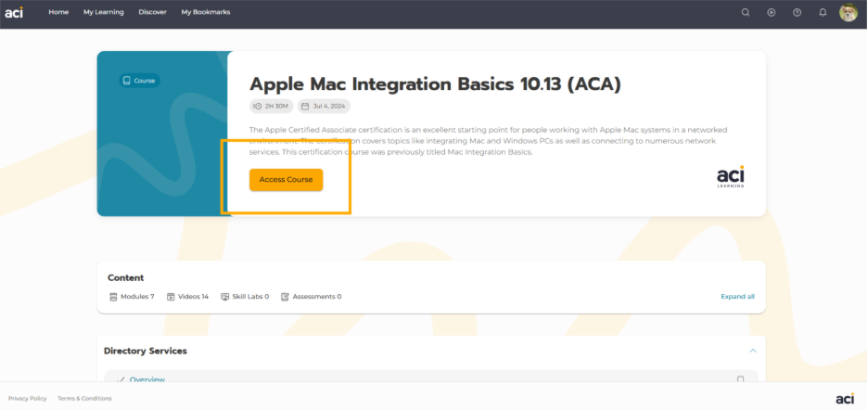
Task: Expand all course content modules
Action: tap(737, 297)
